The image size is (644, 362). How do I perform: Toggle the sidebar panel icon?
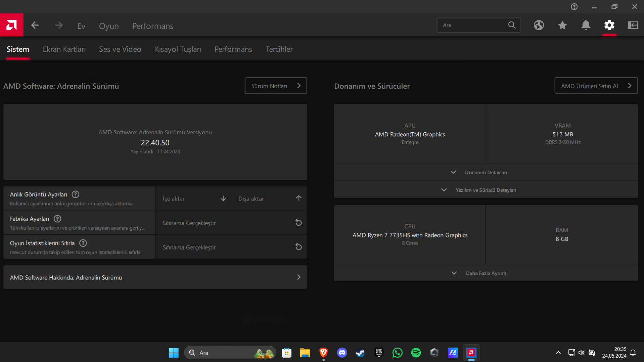[633, 25]
